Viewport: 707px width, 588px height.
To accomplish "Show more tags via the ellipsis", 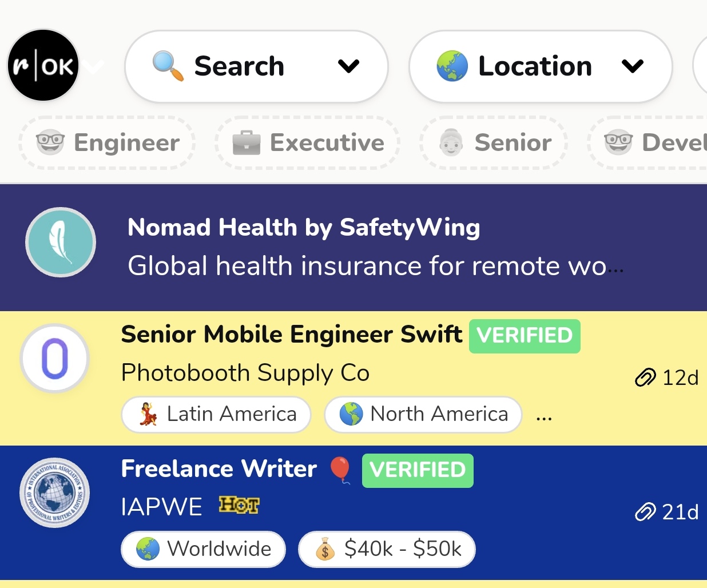I will 544,416.
